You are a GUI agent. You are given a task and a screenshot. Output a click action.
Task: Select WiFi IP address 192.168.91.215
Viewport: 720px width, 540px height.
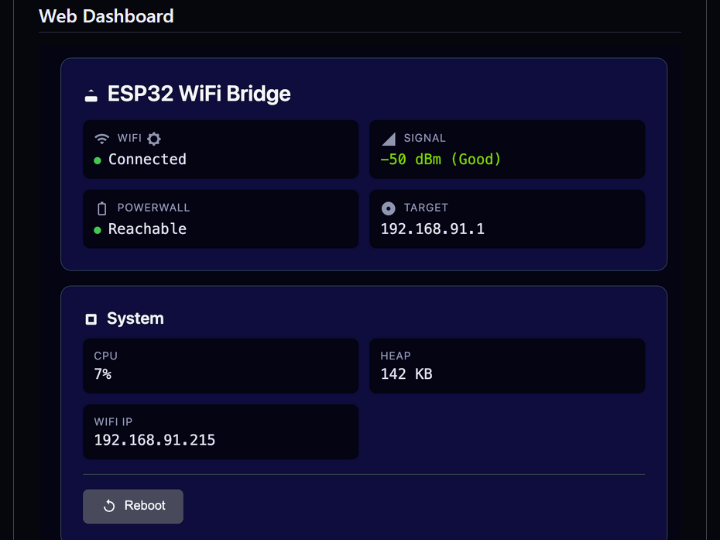pyautogui.click(x=155, y=440)
